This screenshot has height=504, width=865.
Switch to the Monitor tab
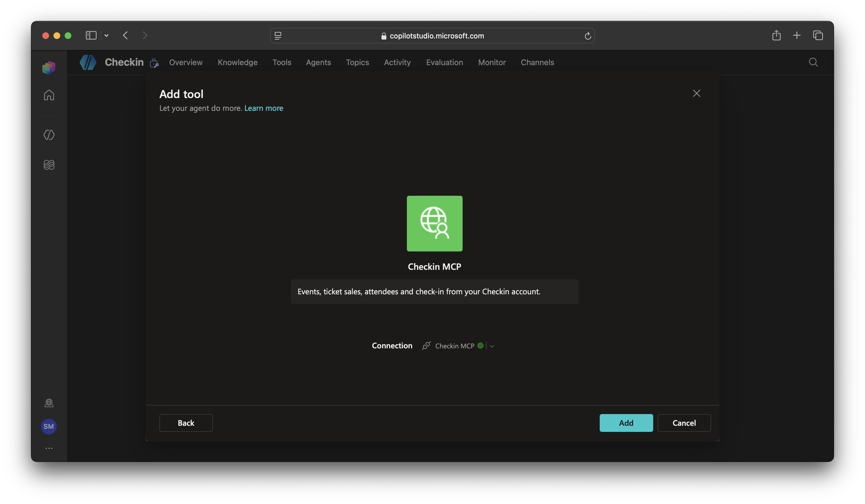point(492,62)
